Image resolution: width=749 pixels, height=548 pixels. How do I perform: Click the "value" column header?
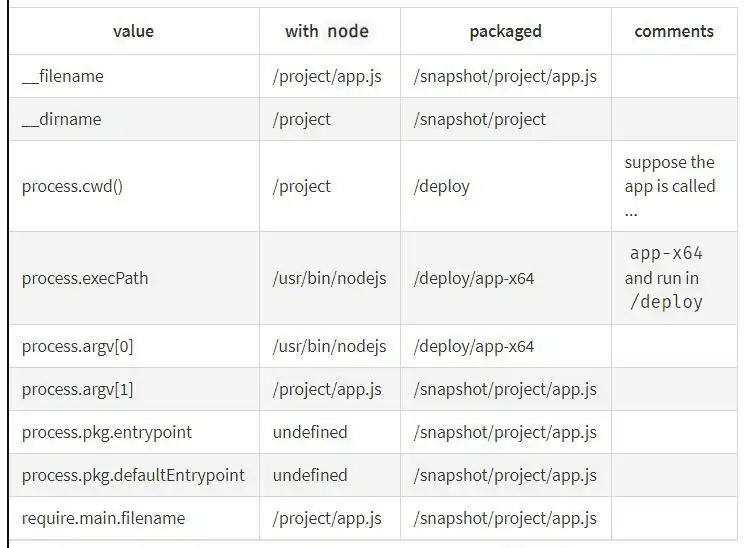(x=133, y=31)
